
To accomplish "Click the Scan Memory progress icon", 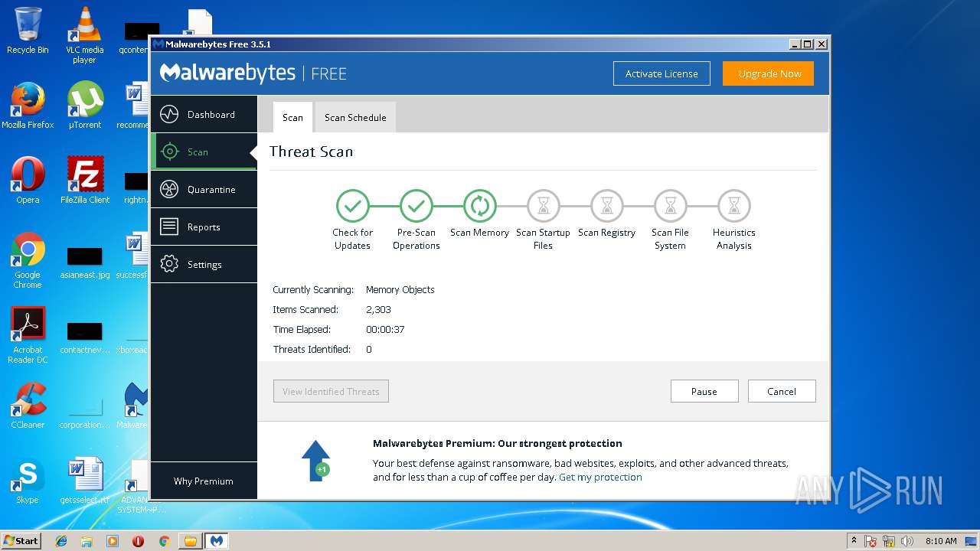I will tap(479, 205).
